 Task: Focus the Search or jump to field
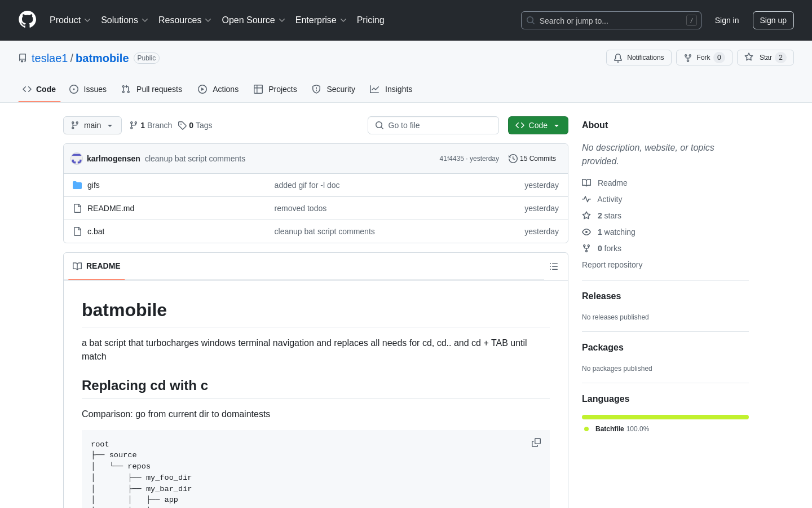click(x=611, y=20)
